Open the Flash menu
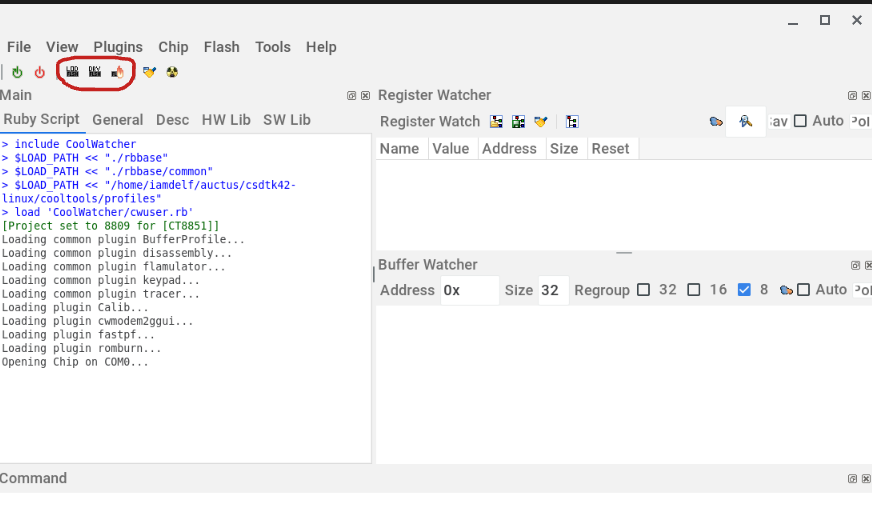872x512 pixels. click(221, 47)
